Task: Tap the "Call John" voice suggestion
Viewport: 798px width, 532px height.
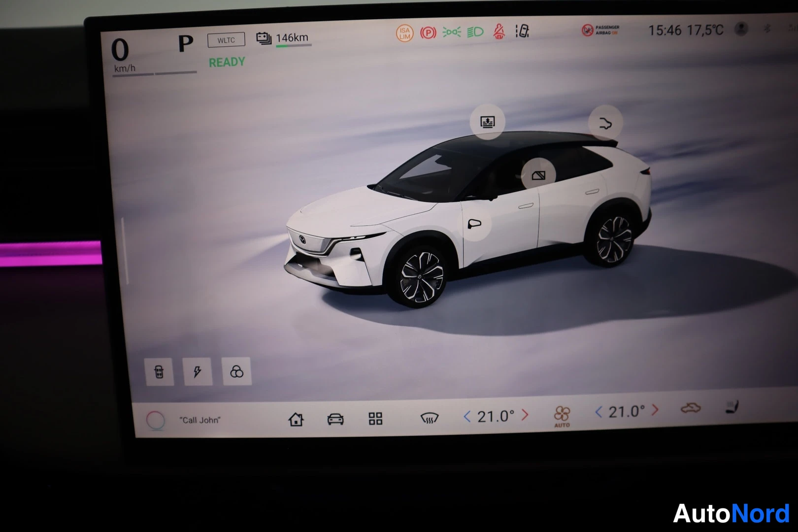Action: [x=200, y=420]
